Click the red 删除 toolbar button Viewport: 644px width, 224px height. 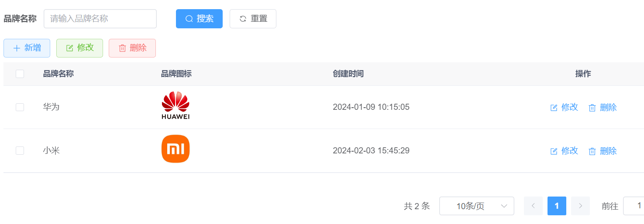point(132,48)
